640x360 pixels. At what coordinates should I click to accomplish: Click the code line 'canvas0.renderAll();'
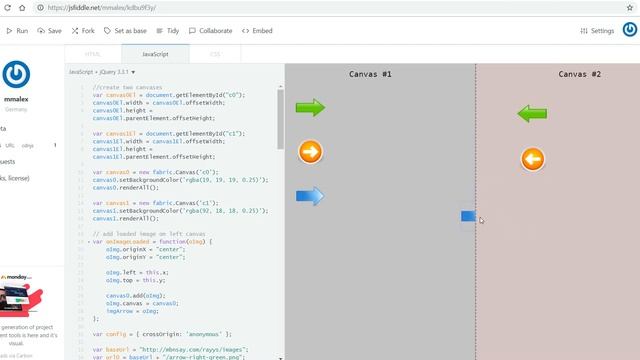tap(126, 188)
